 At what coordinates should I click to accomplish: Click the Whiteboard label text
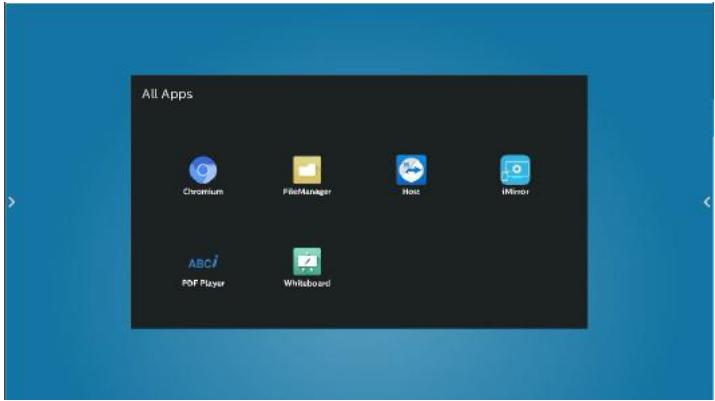point(307,283)
